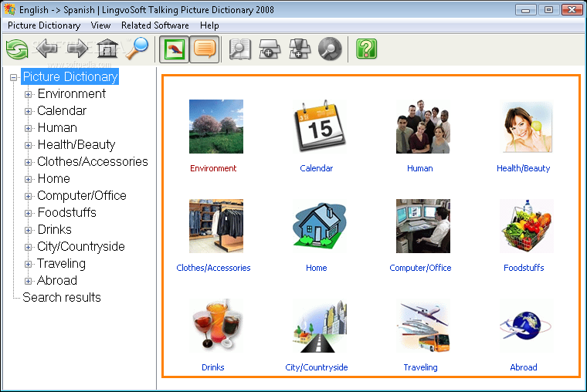Click the application icon in title bar
The height and width of the screenshot is (392, 587).
[10, 9]
